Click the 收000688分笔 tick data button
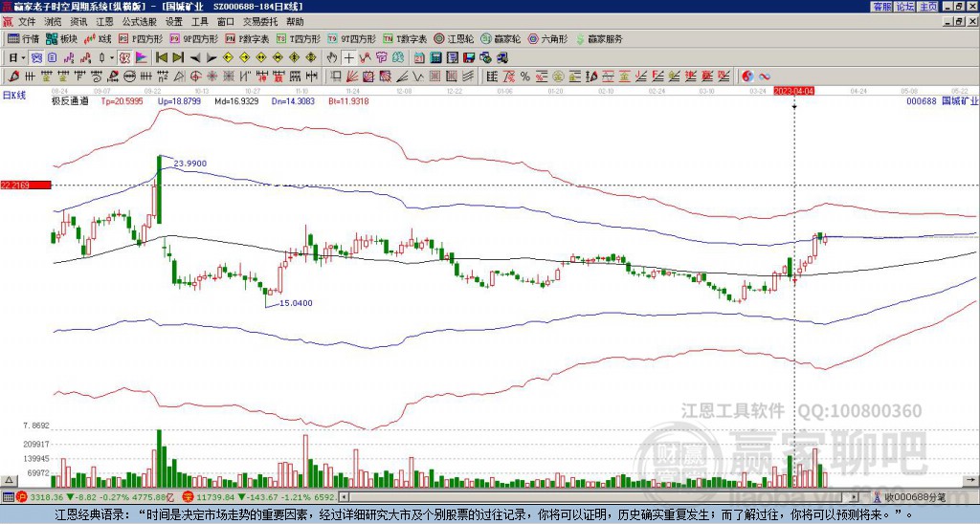The image size is (980, 524). [910, 497]
